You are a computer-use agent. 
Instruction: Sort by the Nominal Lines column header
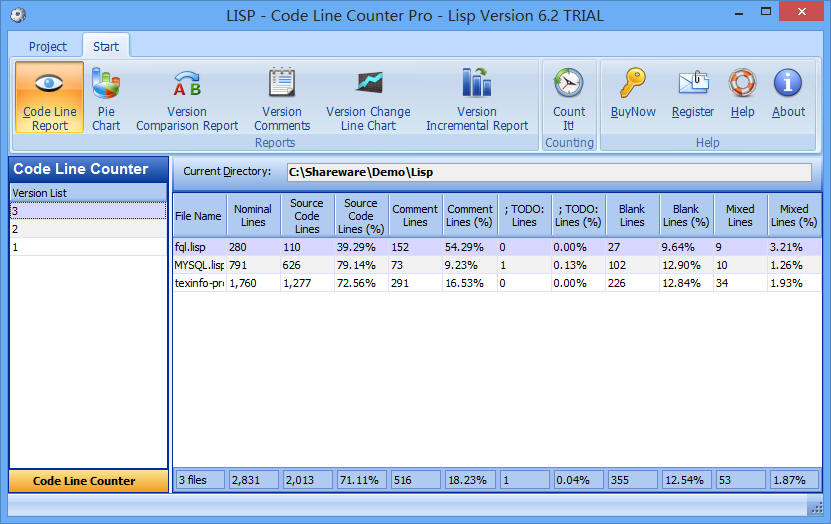[253, 215]
